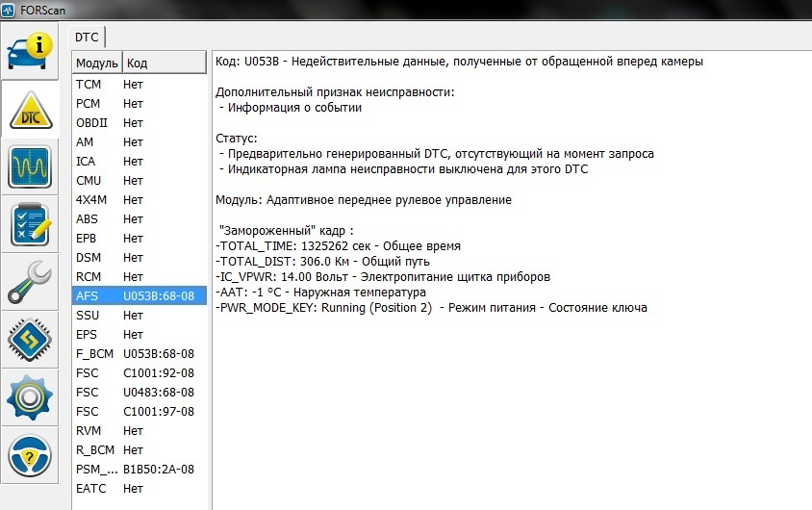The height and width of the screenshot is (510, 812).
Task: Select the AM module row
Action: tap(139, 141)
